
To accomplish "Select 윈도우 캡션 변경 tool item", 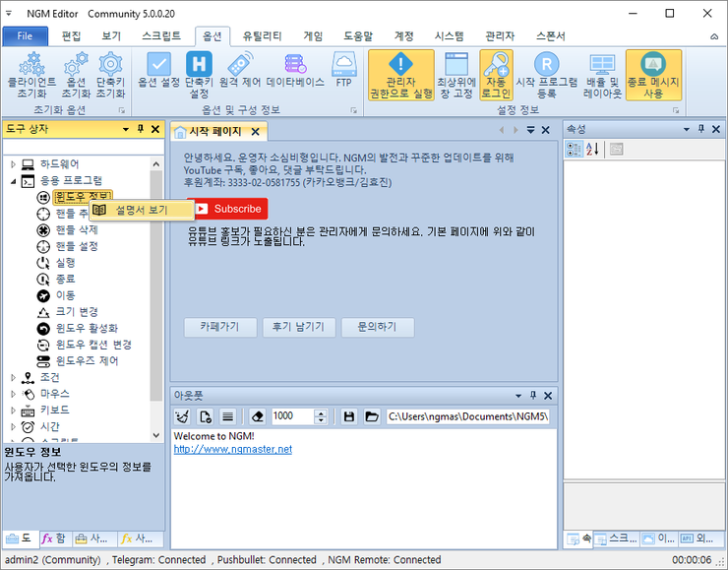I will pyautogui.click(x=93, y=345).
